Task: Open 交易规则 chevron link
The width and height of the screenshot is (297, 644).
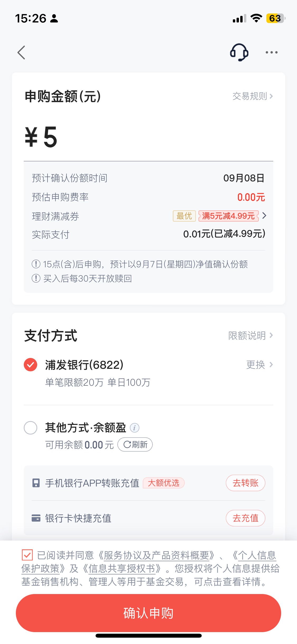Action: point(253,96)
